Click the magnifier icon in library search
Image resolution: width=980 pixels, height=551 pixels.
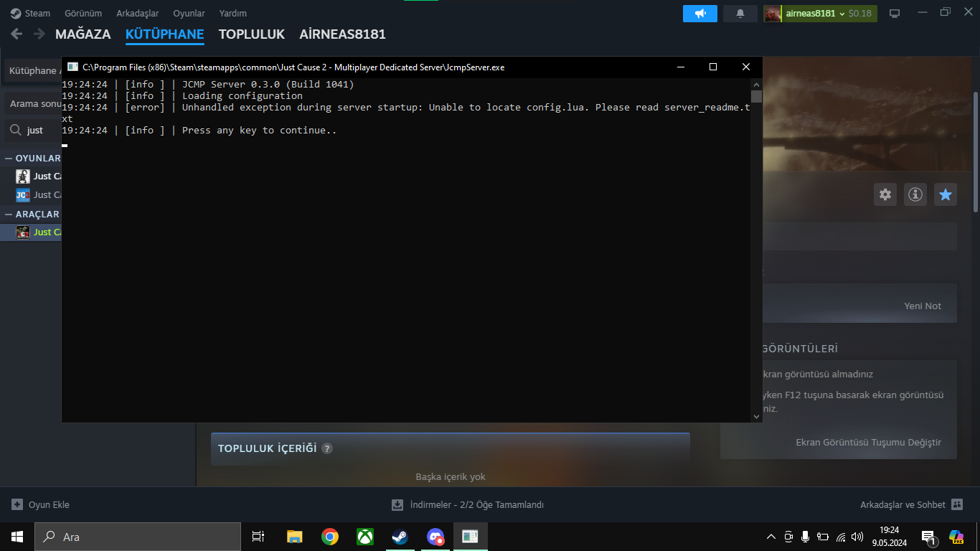(x=15, y=130)
